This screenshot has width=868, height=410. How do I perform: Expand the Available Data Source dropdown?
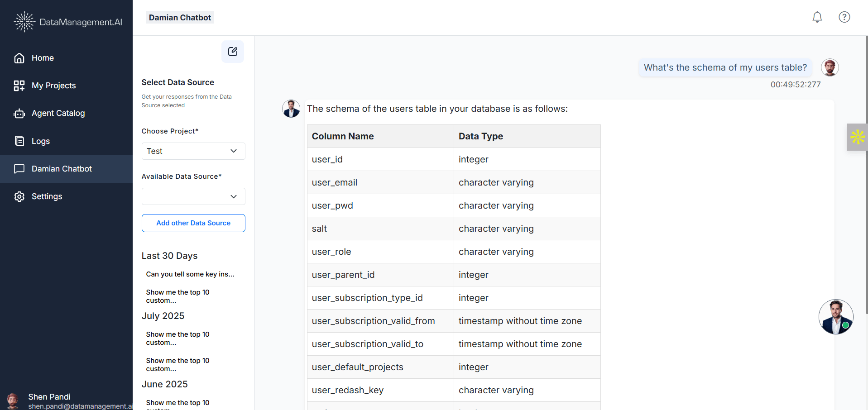(193, 196)
